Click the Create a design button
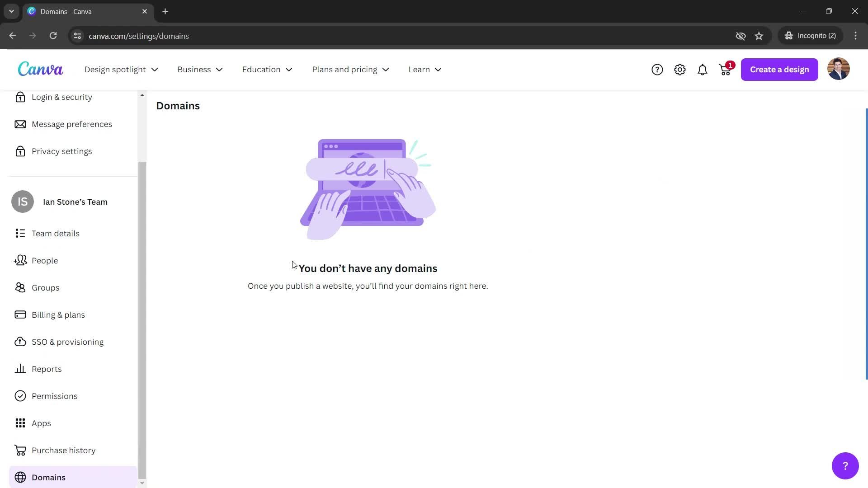868x488 pixels. 780,69
